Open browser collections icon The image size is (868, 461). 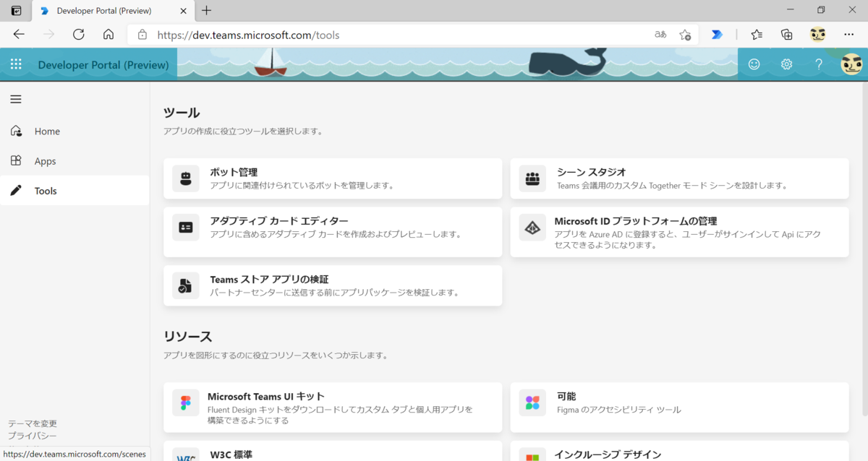787,34
